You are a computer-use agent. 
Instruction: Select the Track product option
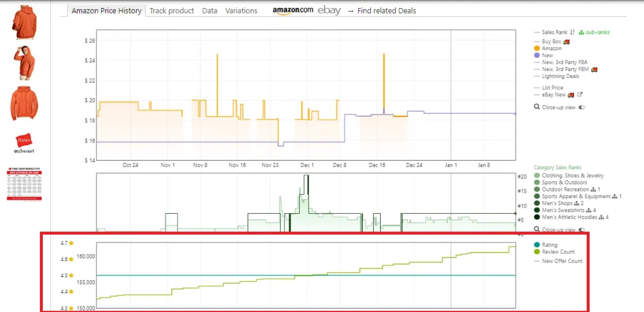pyautogui.click(x=172, y=10)
